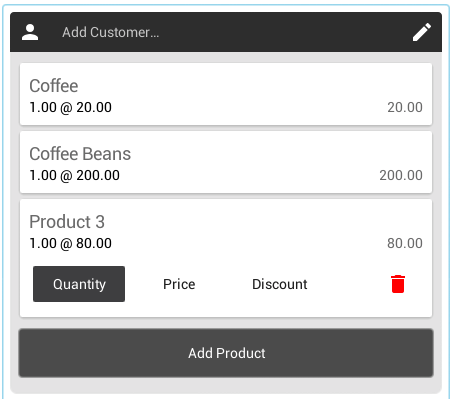Screen dimensions: 451x399
Task: Click the 20.00 Coffee line total
Action: pos(405,107)
